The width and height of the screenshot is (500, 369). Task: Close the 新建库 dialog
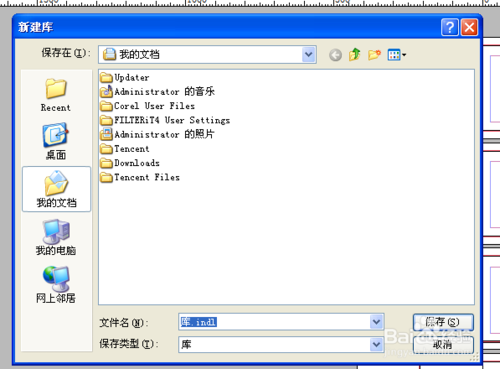[469, 27]
